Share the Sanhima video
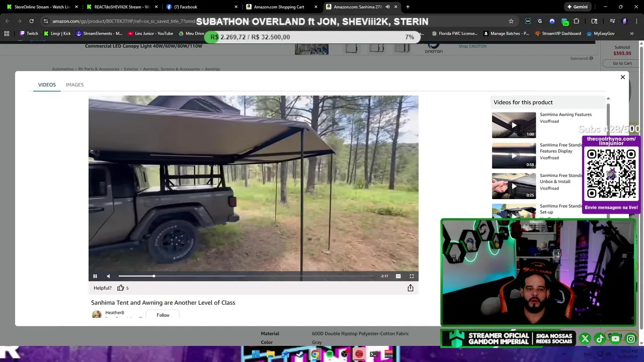Screen dimensions: 644x362 [411, 288]
